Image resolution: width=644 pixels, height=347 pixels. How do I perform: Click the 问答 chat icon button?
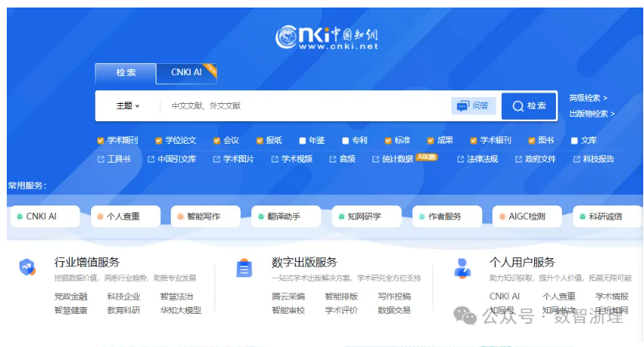pos(473,106)
